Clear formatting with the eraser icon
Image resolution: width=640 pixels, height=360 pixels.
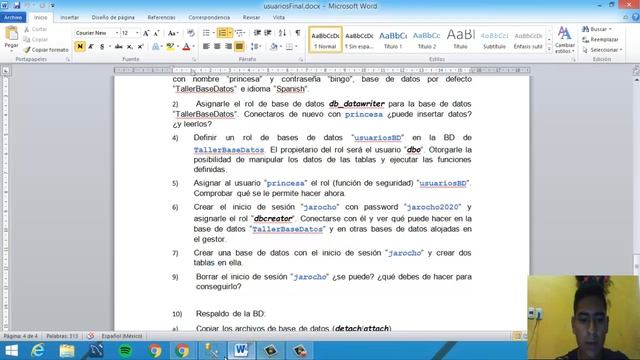[191, 33]
